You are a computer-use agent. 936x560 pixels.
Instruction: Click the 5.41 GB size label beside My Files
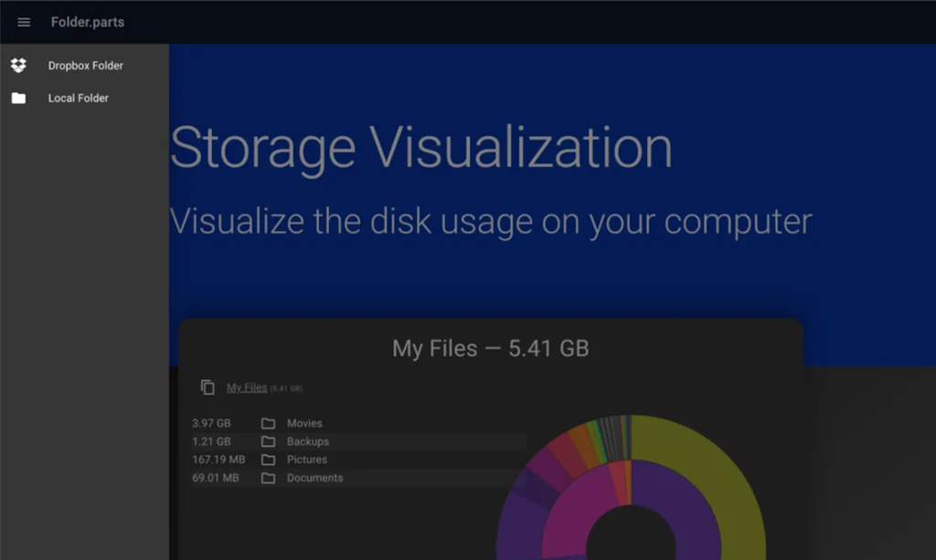[x=286, y=387]
